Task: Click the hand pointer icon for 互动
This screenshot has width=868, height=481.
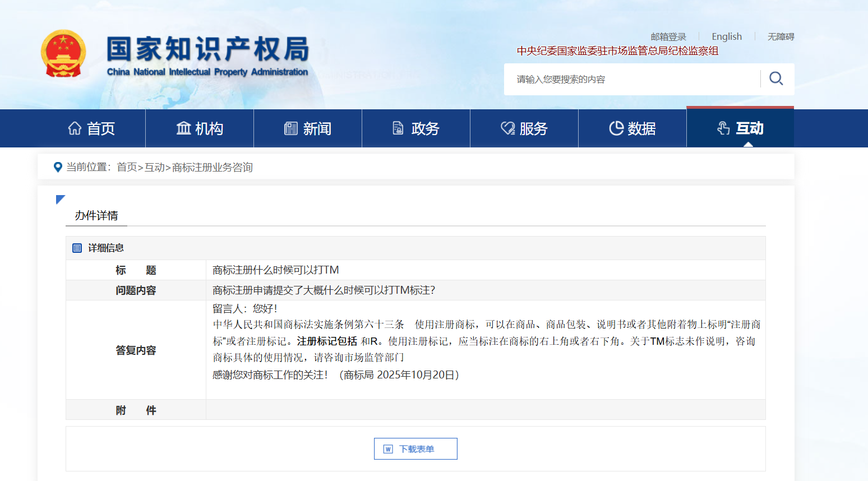Action: [x=723, y=128]
